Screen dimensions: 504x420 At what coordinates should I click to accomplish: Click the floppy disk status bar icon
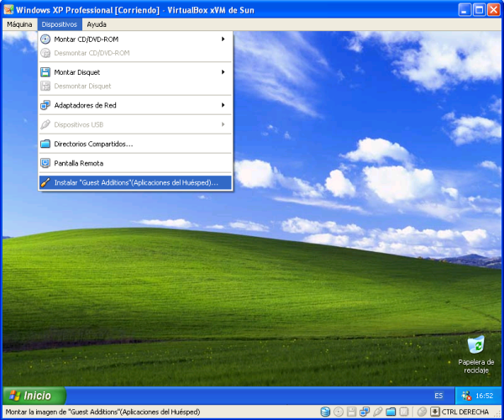tap(351, 412)
